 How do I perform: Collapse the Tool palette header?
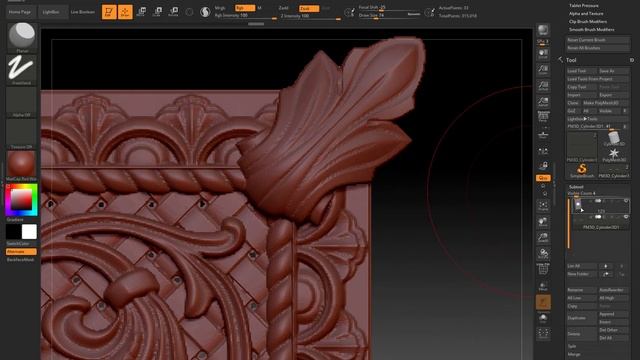pyautogui.click(x=571, y=60)
